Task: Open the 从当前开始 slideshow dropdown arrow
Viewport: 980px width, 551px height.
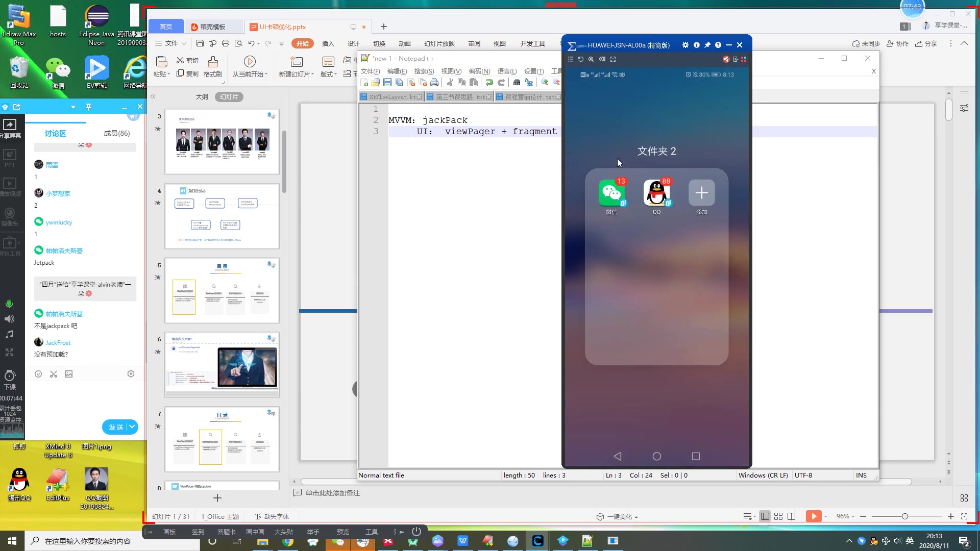Action: [266, 74]
